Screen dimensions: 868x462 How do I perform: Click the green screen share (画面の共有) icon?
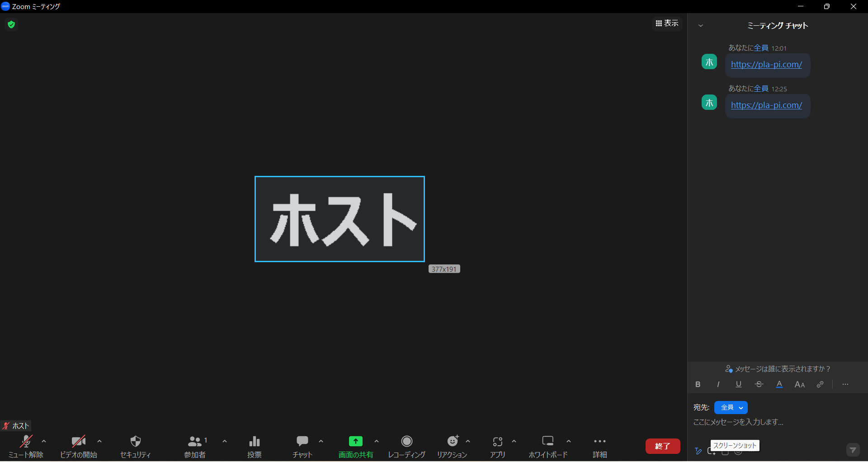click(x=355, y=441)
